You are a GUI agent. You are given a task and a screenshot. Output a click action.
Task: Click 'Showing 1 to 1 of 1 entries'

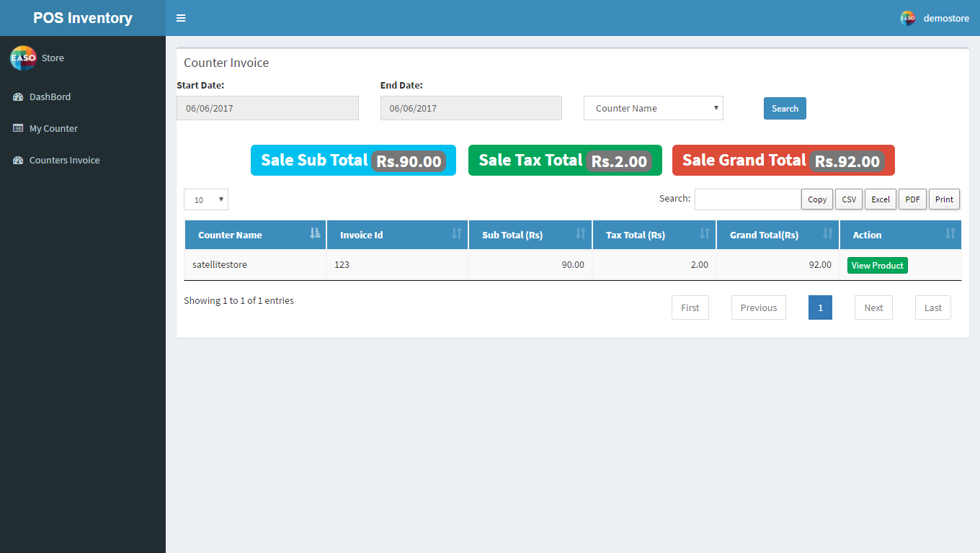click(239, 300)
